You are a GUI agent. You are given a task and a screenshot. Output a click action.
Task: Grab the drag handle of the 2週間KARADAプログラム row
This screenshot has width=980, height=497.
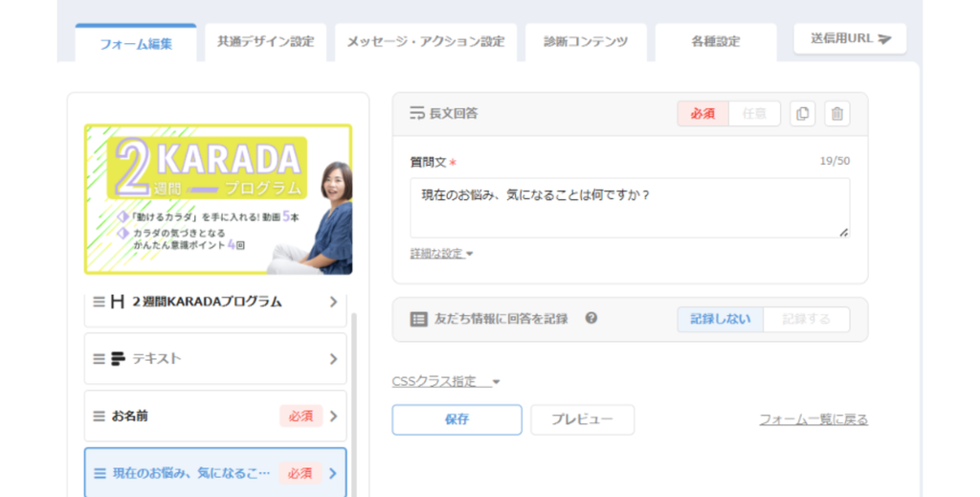(x=99, y=302)
